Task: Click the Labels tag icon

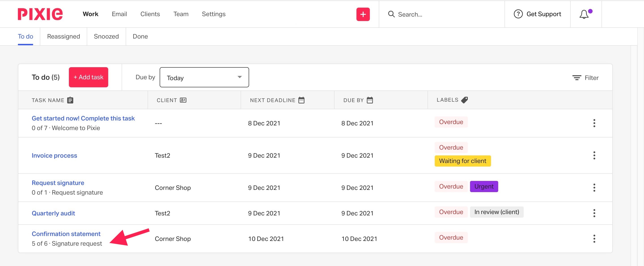Action: (464, 100)
